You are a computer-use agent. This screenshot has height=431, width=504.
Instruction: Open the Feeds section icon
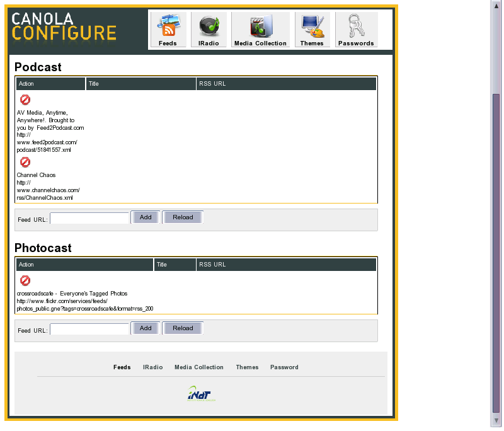click(168, 30)
